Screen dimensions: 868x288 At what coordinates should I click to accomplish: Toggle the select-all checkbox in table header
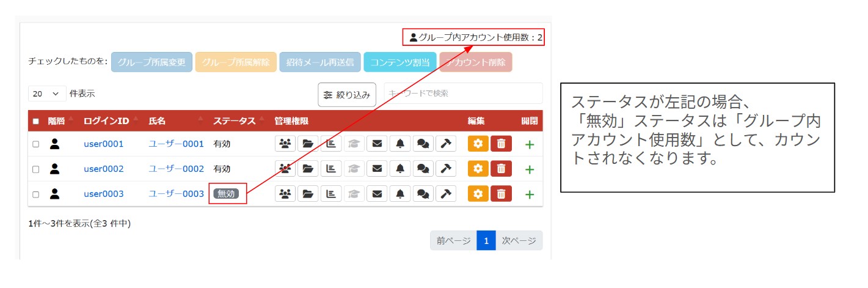(35, 121)
